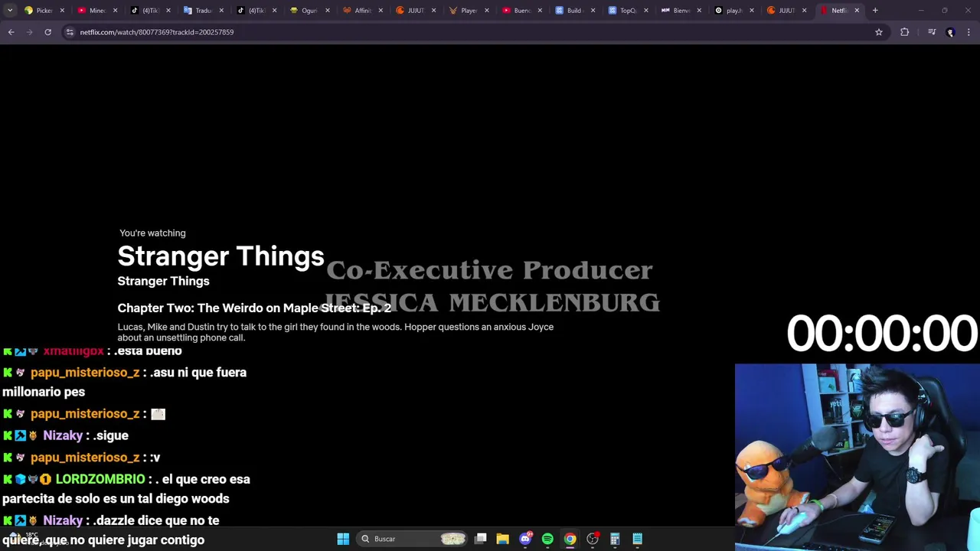
Task: Close the Player tab
Action: (486, 11)
